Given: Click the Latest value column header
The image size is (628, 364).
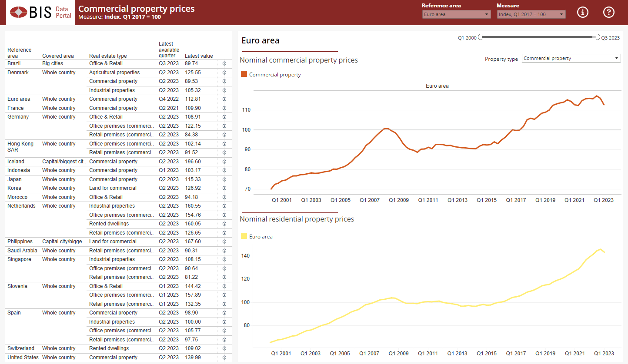Looking at the screenshot, I should [199, 56].
